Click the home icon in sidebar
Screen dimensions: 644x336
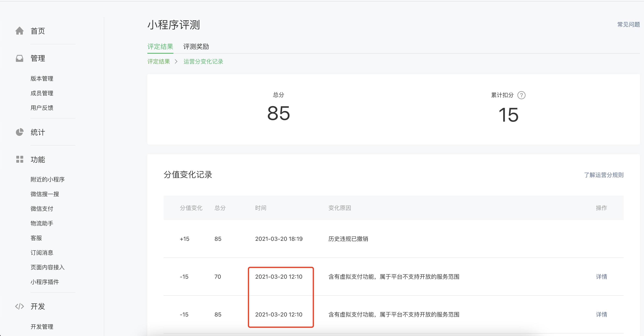coord(20,31)
